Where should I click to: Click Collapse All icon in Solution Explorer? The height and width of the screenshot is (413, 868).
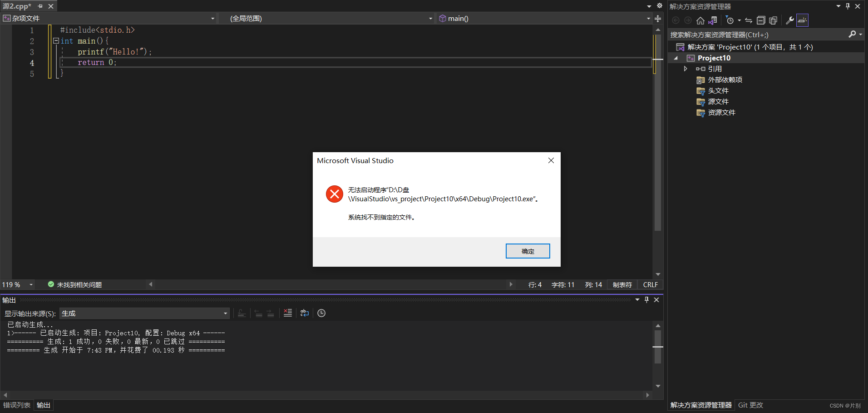click(x=761, y=20)
